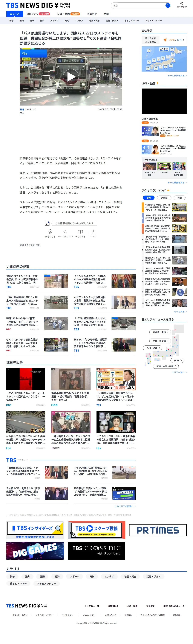Screen dimensions: 193x644
Task: Select the ニュース main tab
Action: coord(14,14)
